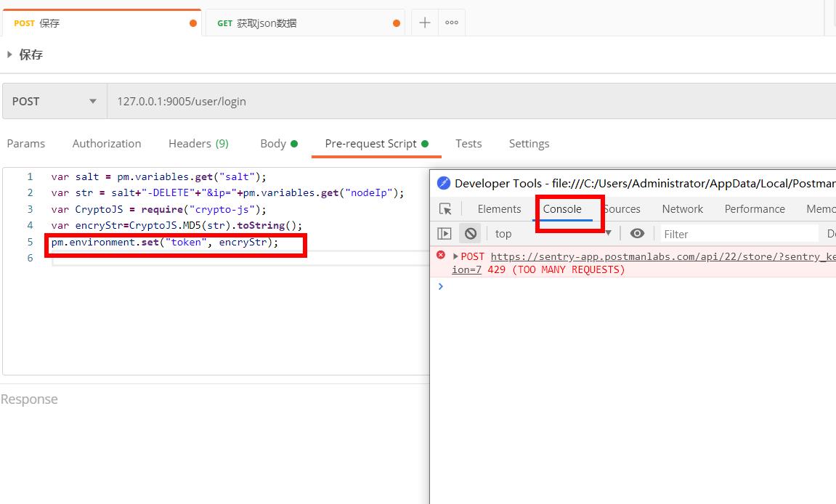
Task: Open a new request tab with plus icon
Action: tap(424, 22)
